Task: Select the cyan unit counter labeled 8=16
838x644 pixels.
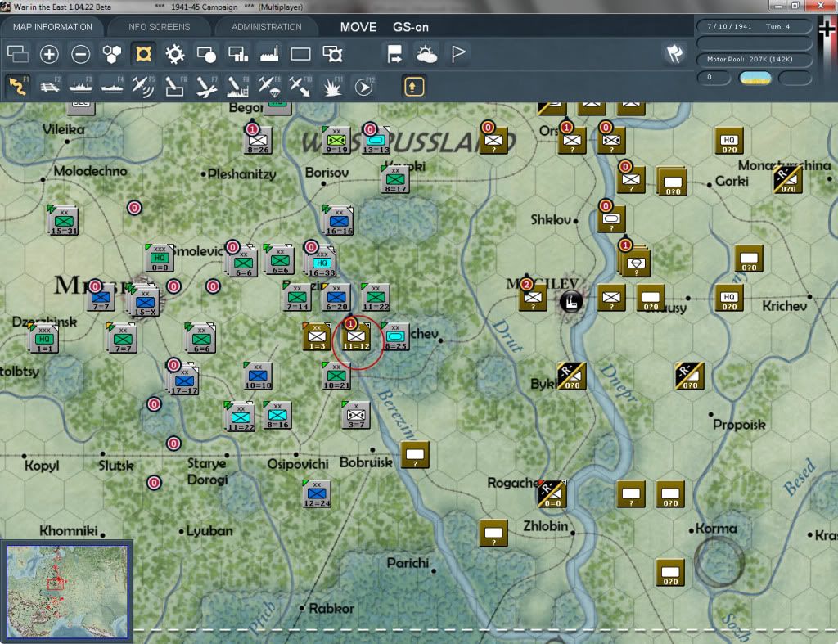Action: pos(277,415)
